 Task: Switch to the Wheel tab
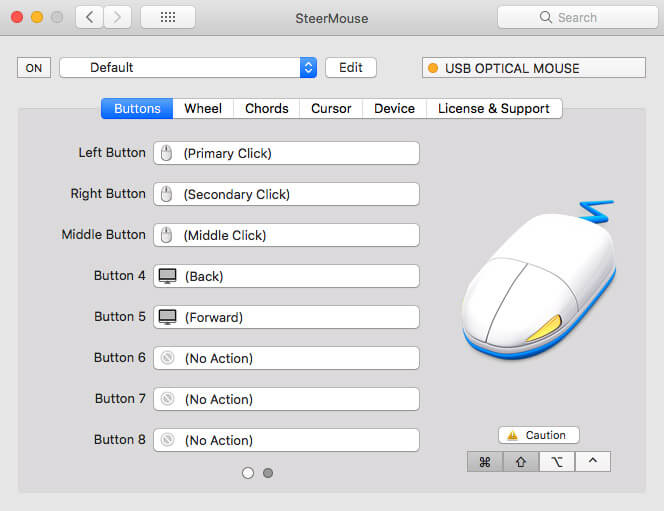tap(203, 108)
